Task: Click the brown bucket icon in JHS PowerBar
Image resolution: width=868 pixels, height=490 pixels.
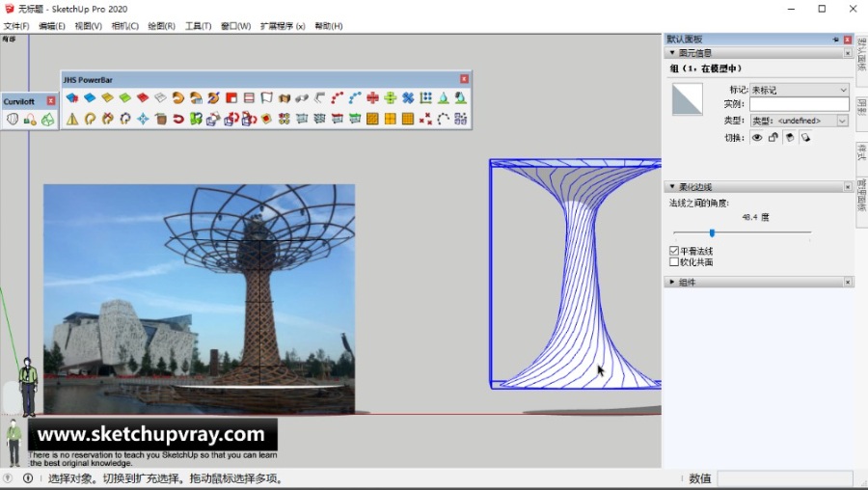Action: point(160,119)
